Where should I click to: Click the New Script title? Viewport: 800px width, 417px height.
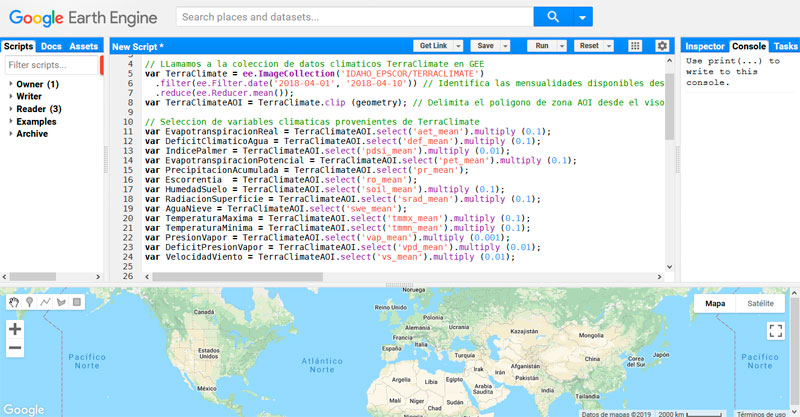138,46
